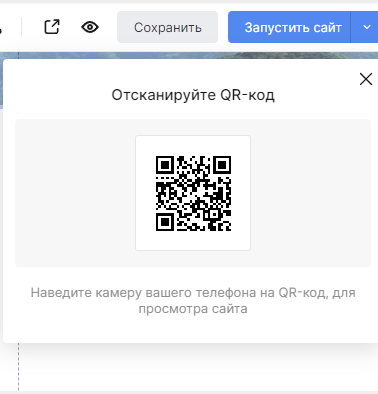Click the Наведите камеру instruction text
The image size is (378, 394).
(x=193, y=301)
